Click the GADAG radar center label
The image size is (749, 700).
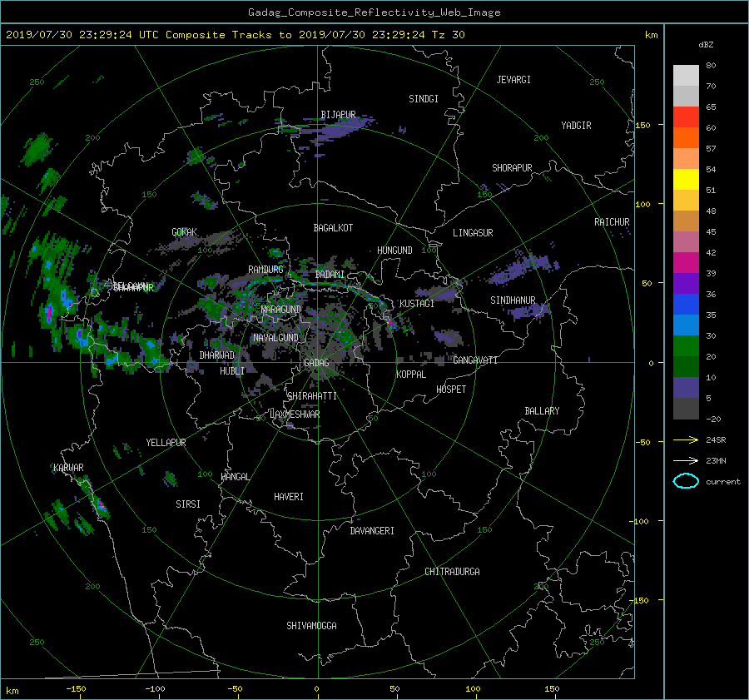pyautogui.click(x=316, y=363)
